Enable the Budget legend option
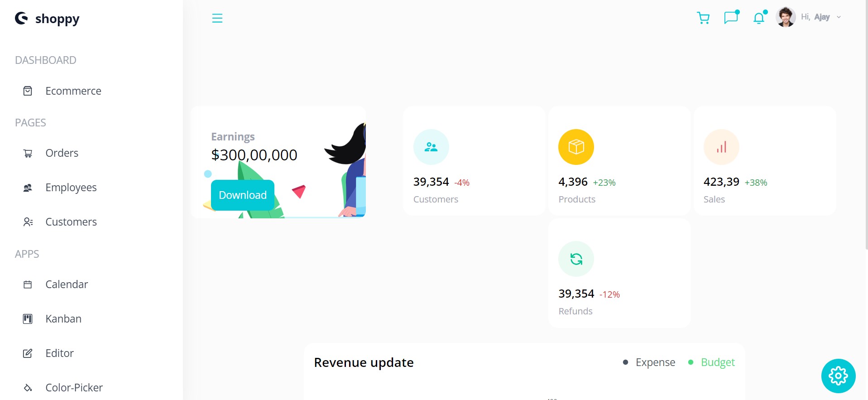 pos(718,362)
